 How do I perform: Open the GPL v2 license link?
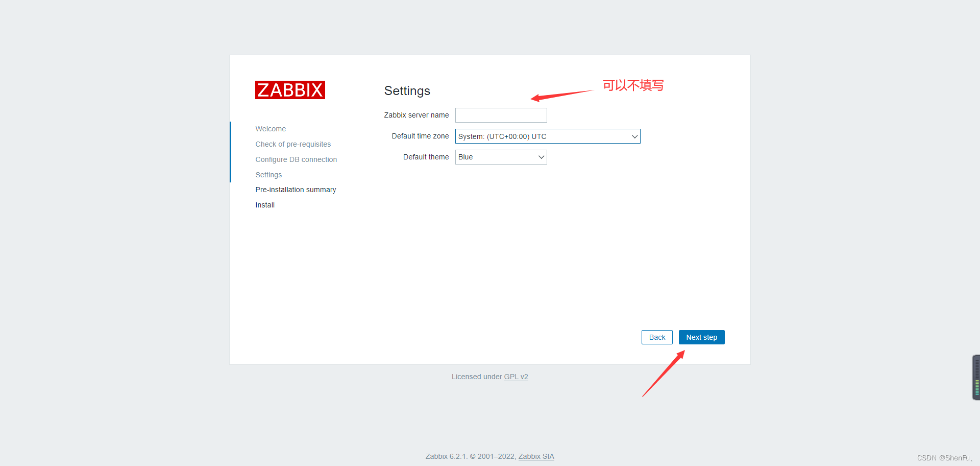[516, 377]
